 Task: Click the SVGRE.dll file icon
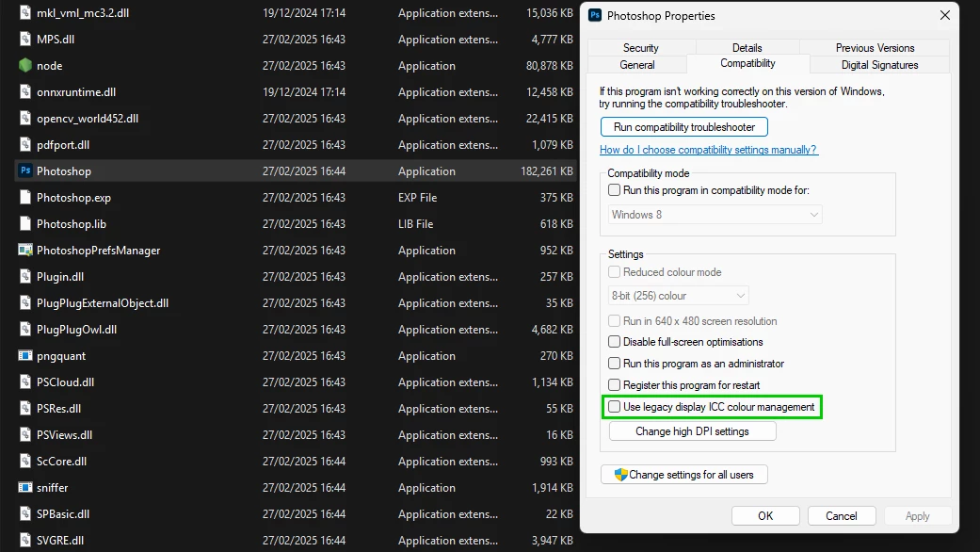[x=25, y=540]
